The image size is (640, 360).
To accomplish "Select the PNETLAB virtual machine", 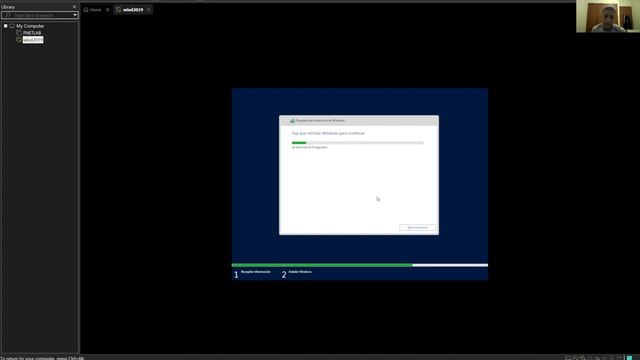I will click(32, 33).
